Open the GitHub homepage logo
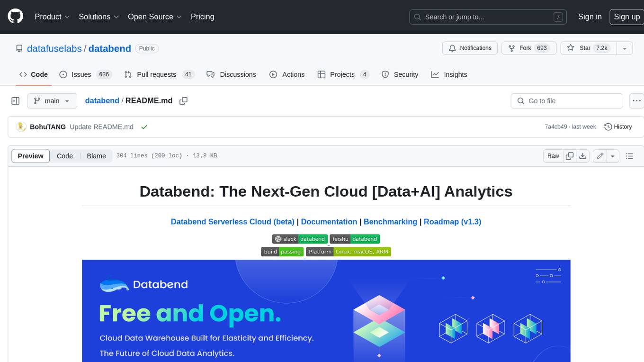Viewport: 644px width, 362px height. pos(15,17)
